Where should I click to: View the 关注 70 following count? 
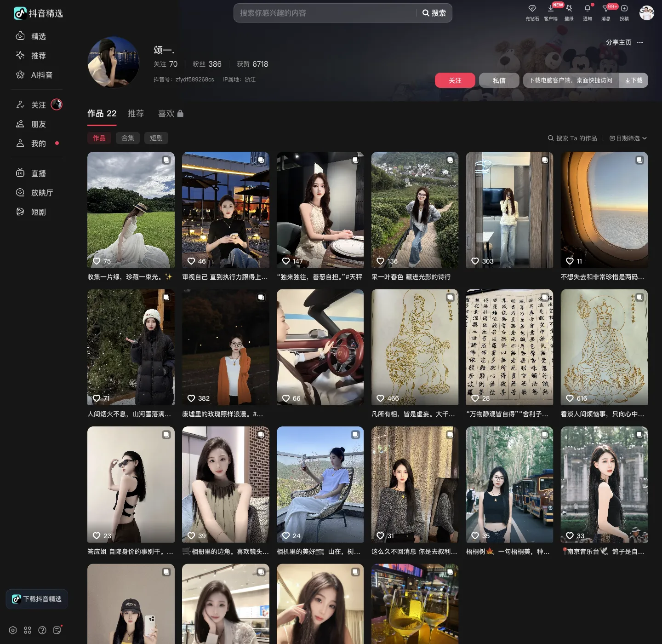point(165,64)
